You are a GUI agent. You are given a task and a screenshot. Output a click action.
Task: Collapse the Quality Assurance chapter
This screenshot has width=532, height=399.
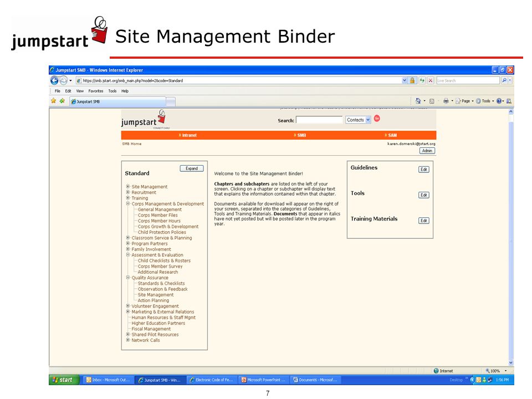pos(128,277)
